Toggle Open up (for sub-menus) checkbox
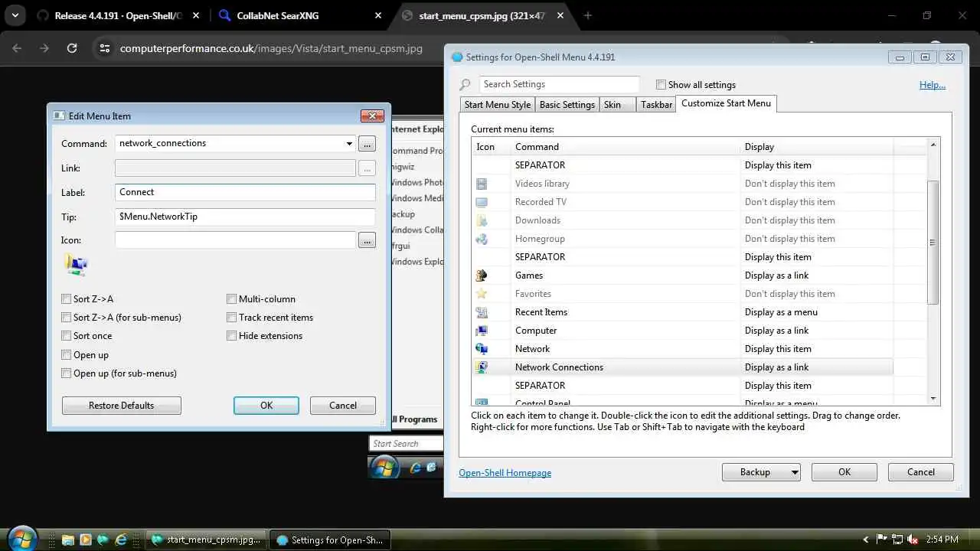This screenshot has width=980, height=551. pos(67,373)
